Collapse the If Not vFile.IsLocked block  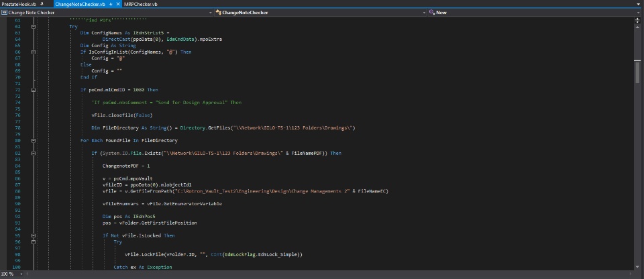click(x=33, y=235)
